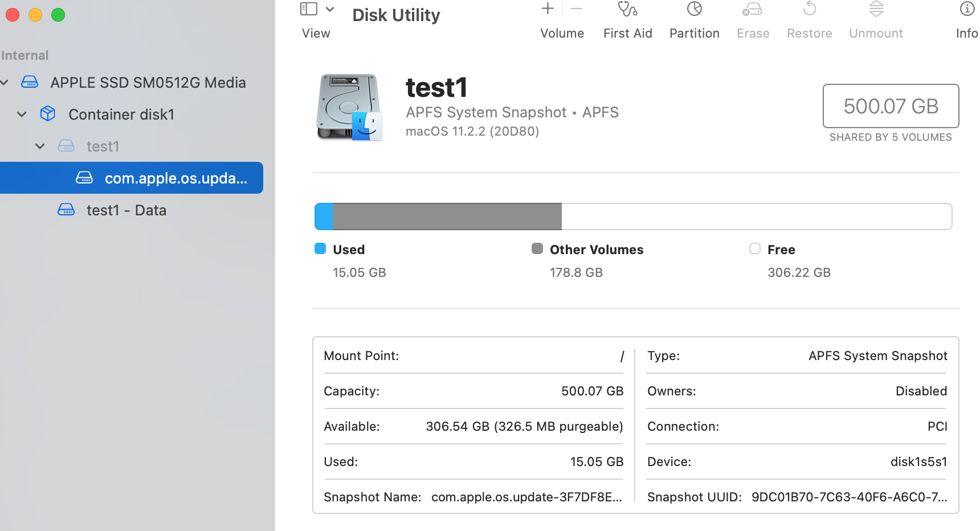The height and width of the screenshot is (531, 980).
Task: Click the 178.8 GB Other Volumes amount
Action: coord(576,273)
